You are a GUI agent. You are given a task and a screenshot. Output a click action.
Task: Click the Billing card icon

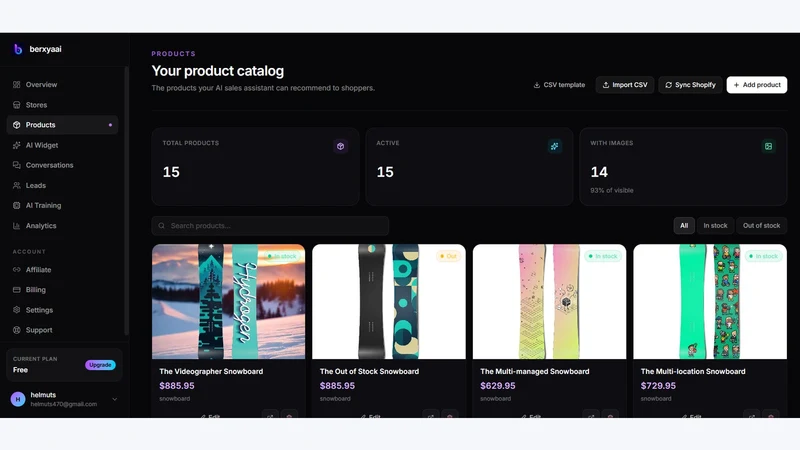pyautogui.click(x=16, y=290)
